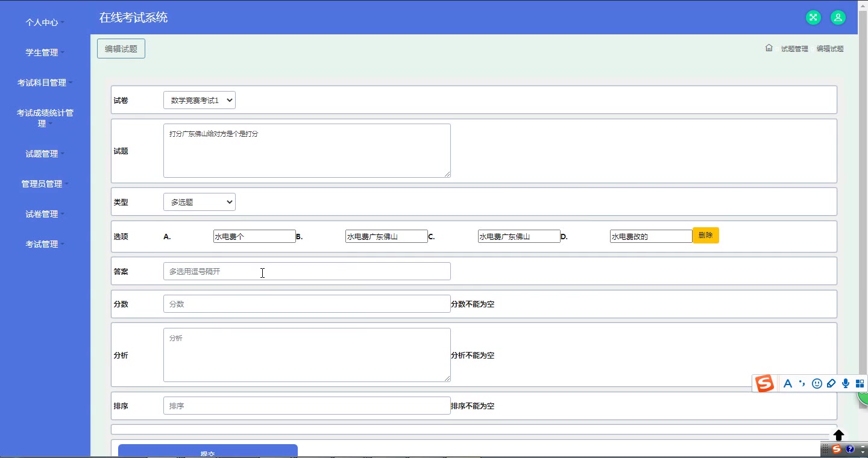Viewport: 868px width, 458px height.
Task: Expand 考试成绩统计管理 sidebar menu
Action: (x=45, y=118)
